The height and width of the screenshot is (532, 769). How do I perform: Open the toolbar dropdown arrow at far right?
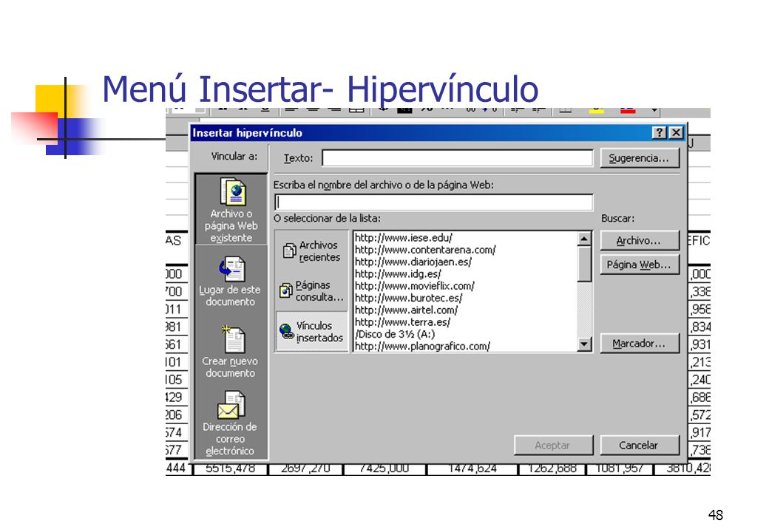(x=654, y=110)
